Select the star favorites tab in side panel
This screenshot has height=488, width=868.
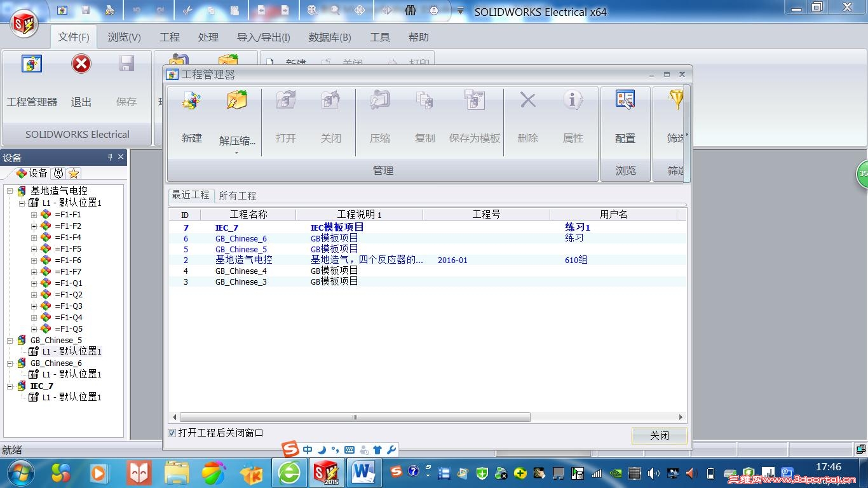pos(74,173)
